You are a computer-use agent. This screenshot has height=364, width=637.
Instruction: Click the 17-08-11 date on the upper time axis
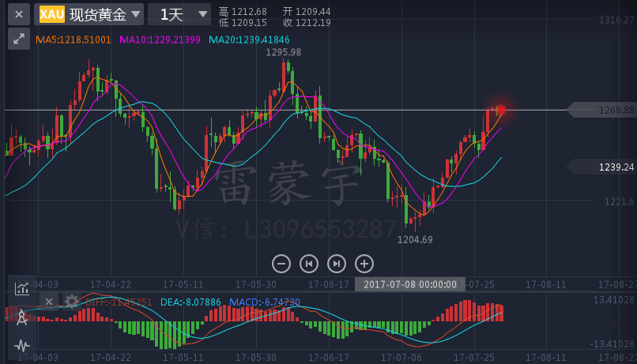tap(546, 284)
